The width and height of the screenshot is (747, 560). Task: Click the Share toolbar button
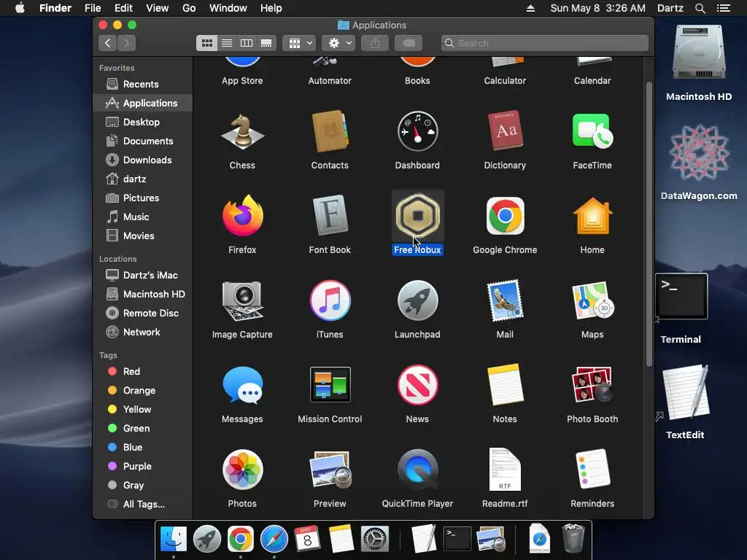[x=376, y=43]
